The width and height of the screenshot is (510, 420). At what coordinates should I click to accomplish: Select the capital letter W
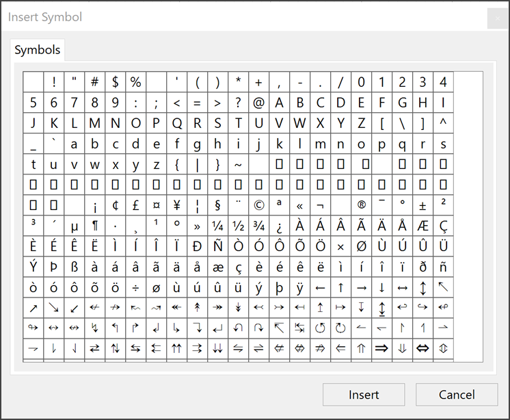coord(299,123)
